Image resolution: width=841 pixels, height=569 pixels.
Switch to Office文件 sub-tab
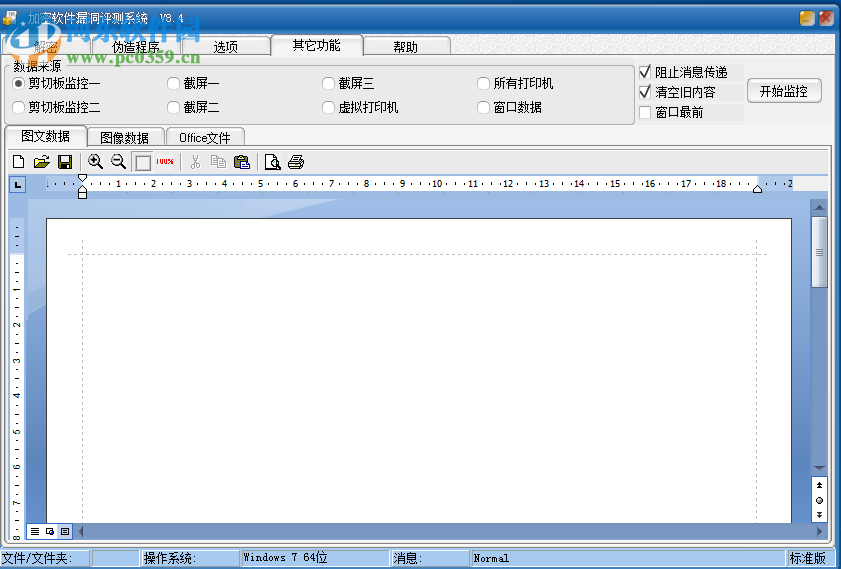(205, 138)
